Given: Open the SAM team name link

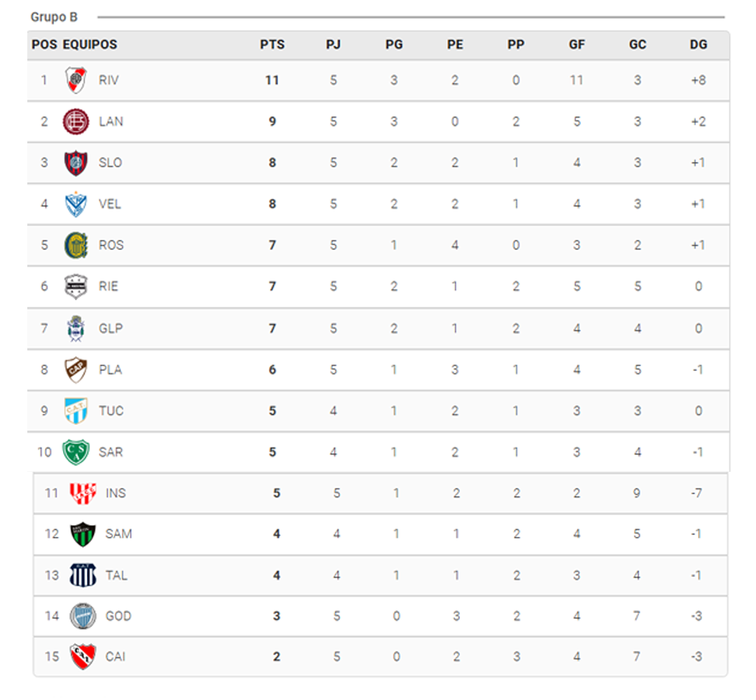Looking at the screenshot, I should click(118, 534).
